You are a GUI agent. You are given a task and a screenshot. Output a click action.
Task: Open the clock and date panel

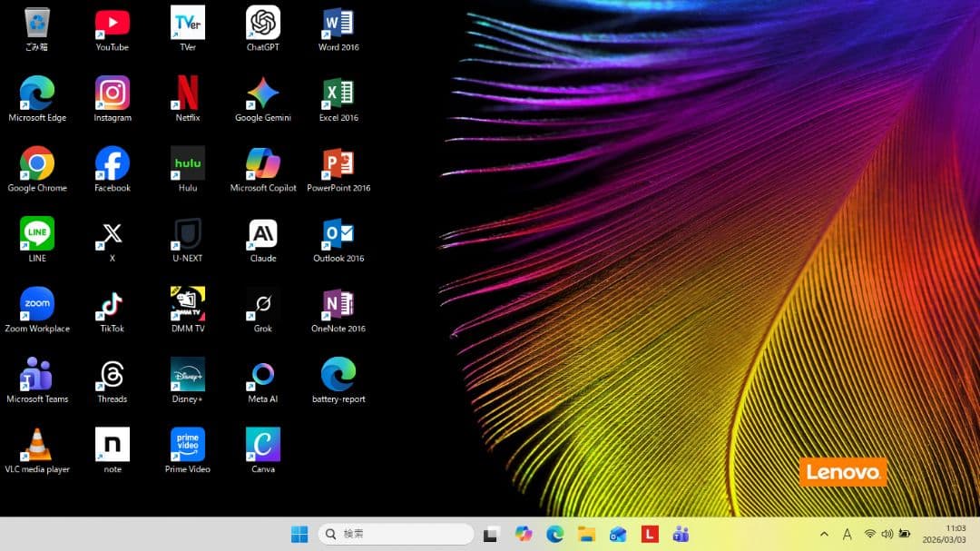944,534
